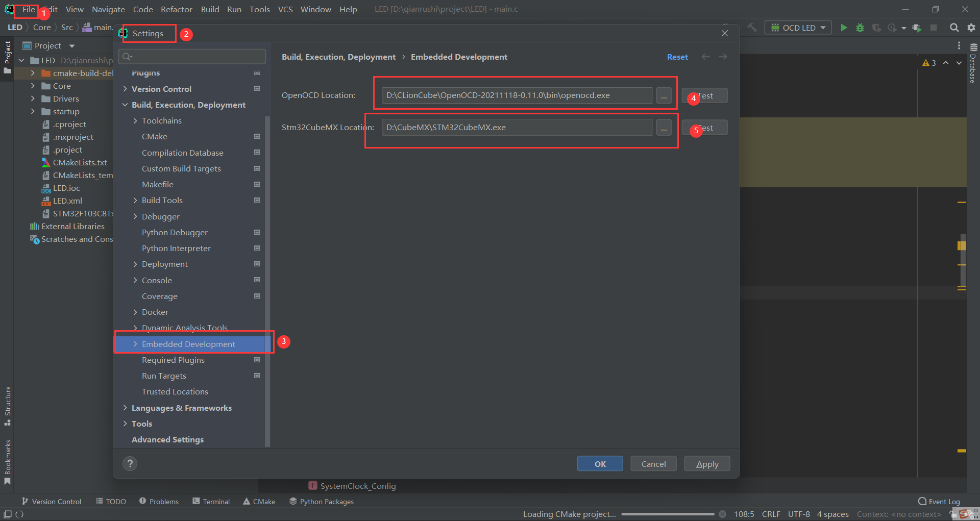The height and width of the screenshot is (521, 980).
Task: Click the Build hammer icon in toolbar
Action: click(752, 28)
